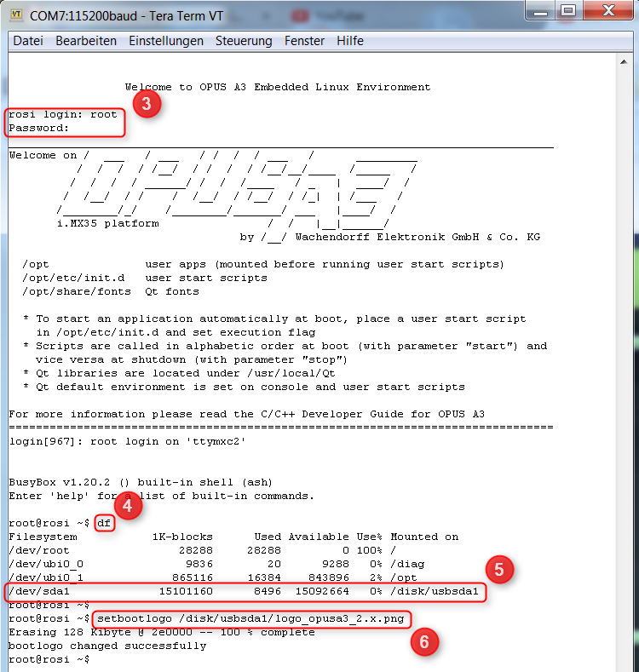Click the '/dev/ubi0_1' filesystem row
639x672 pixels.
coord(213,577)
